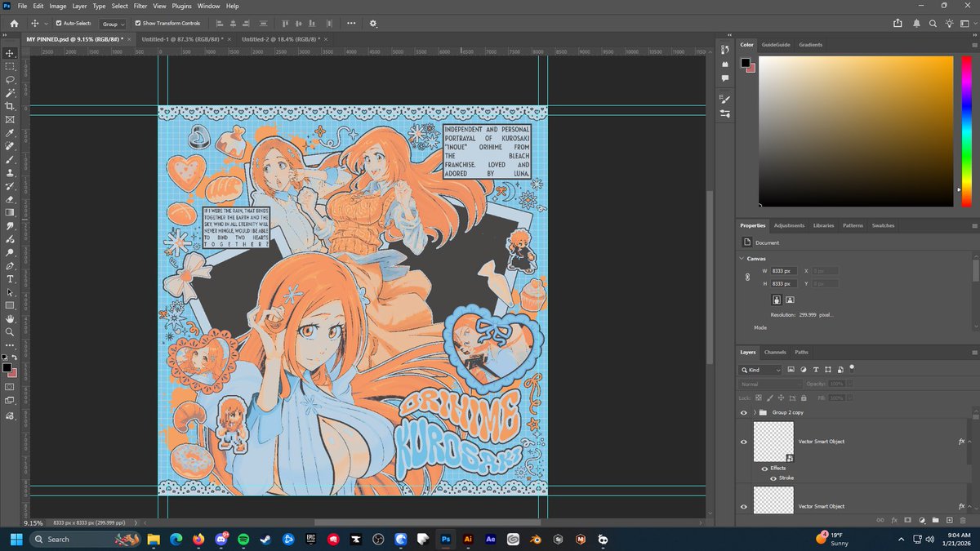Filter layers by adjustment layer icon

tap(803, 370)
